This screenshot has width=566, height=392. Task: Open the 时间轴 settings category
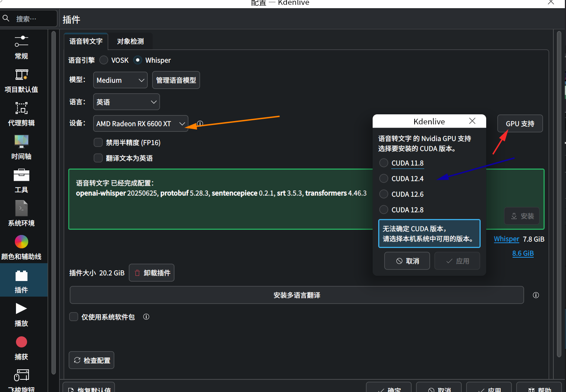[22, 148]
